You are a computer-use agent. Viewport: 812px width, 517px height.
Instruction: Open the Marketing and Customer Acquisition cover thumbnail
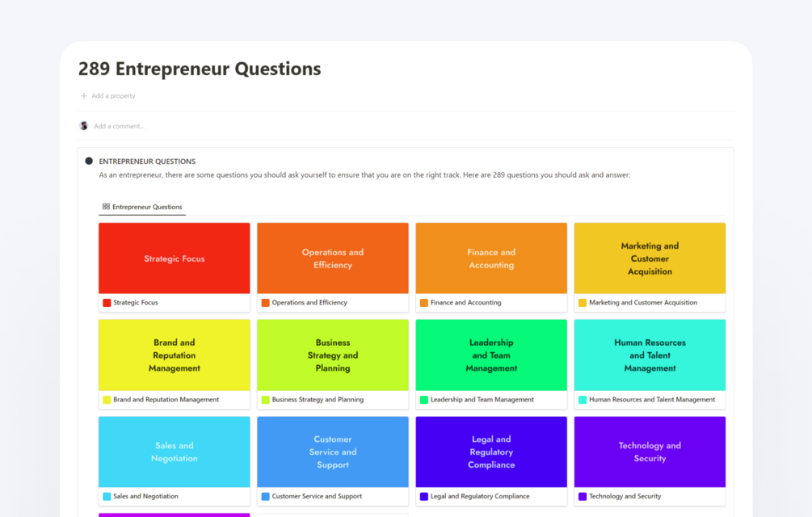[x=650, y=258]
